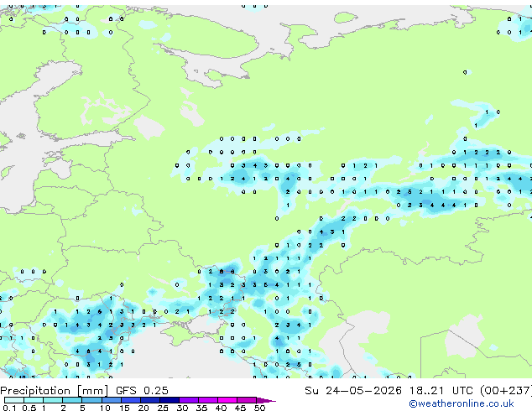Click the '0.5' legend scale label

(x=29, y=408)
